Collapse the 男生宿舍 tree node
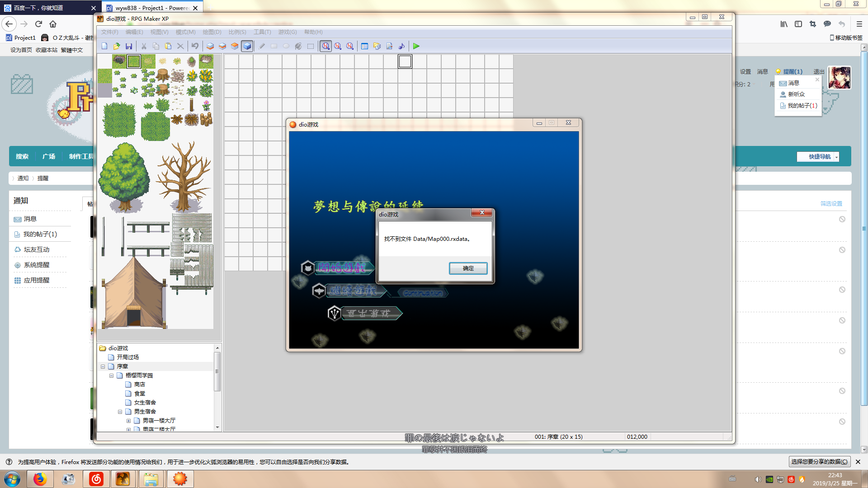 tap(120, 412)
